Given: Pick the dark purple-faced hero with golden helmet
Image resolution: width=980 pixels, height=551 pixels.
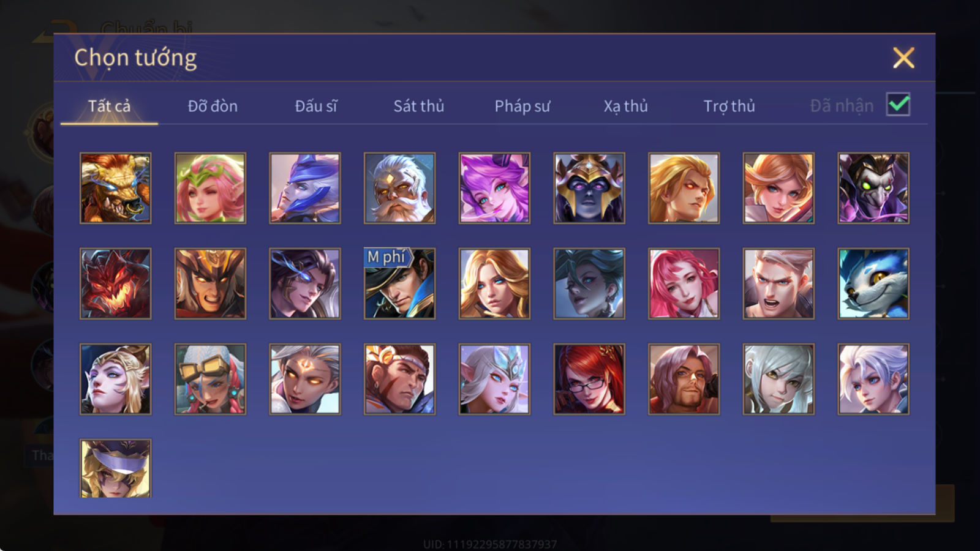Looking at the screenshot, I should [589, 188].
